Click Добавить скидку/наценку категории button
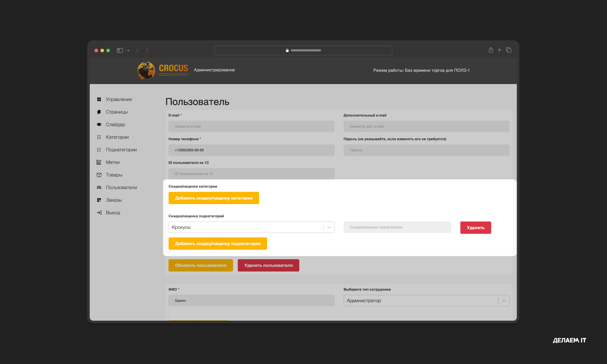 (x=214, y=198)
